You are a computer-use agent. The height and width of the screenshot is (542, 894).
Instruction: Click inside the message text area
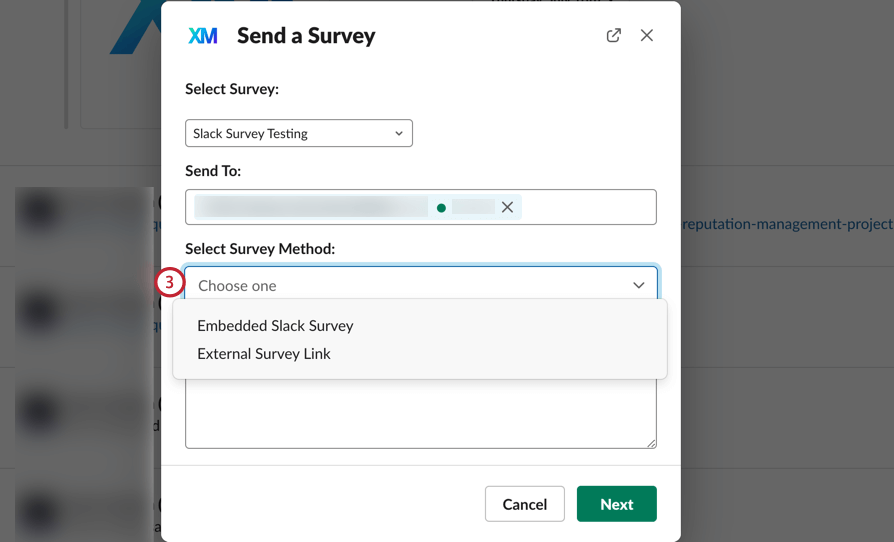point(420,415)
